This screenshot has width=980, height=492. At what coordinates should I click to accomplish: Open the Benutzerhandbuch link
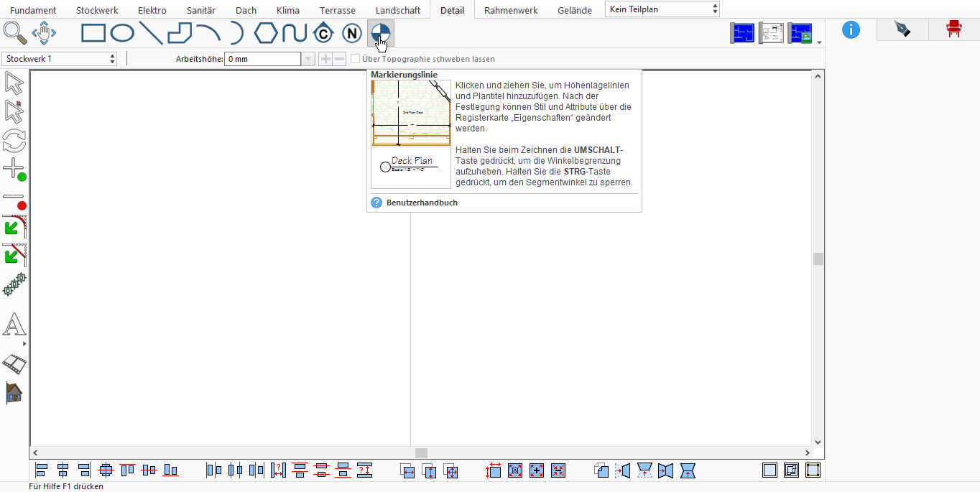coord(422,203)
